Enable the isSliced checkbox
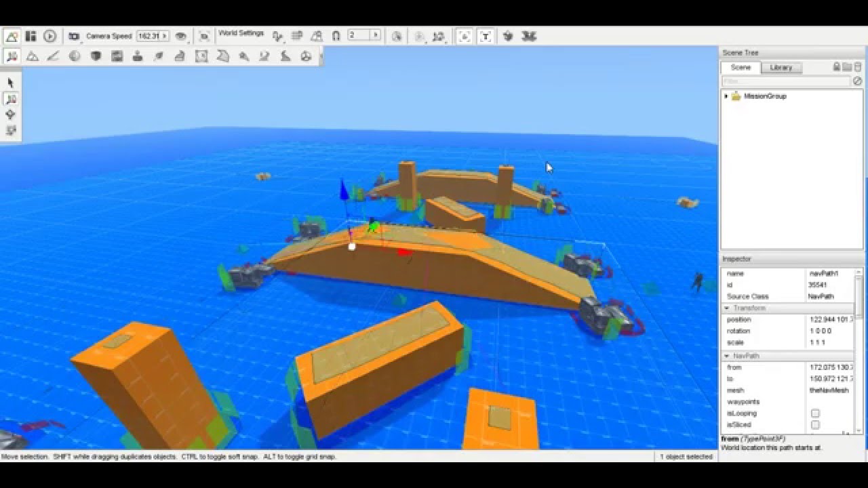 click(x=815, y=425)
